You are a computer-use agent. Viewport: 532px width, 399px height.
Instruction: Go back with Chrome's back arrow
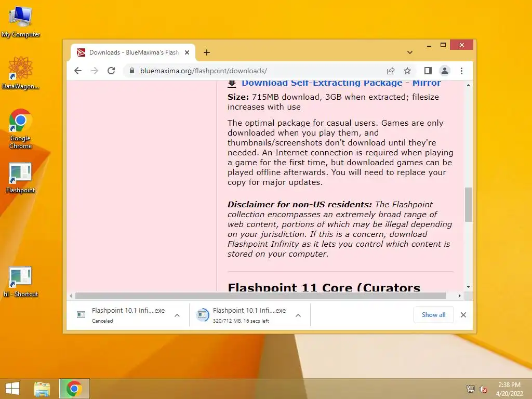click(x=78, y=71)
